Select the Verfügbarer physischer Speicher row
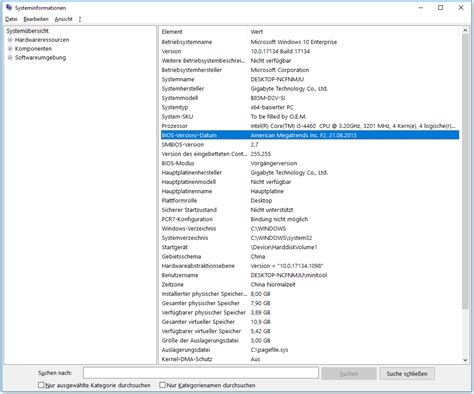The image size is (474, 394). click(x=310, y=313)
